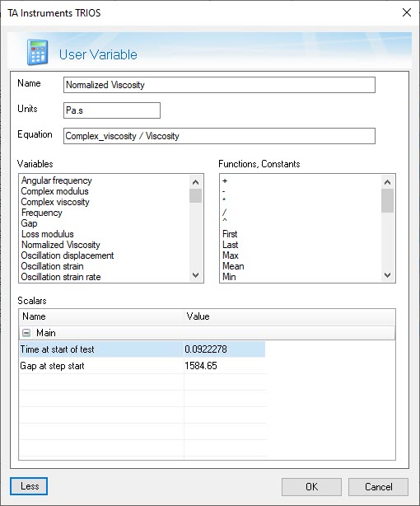This screenshot has height=506, width=420.
Task: Choose the Oscillation strain rate variable
Action: click(61, 277)
